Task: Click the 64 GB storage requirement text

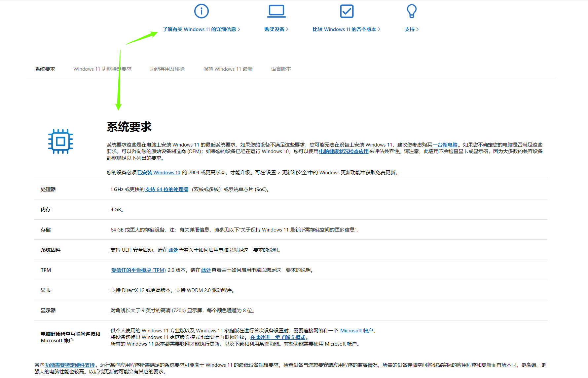Action: pyautogui.click(x=236, y=230)
